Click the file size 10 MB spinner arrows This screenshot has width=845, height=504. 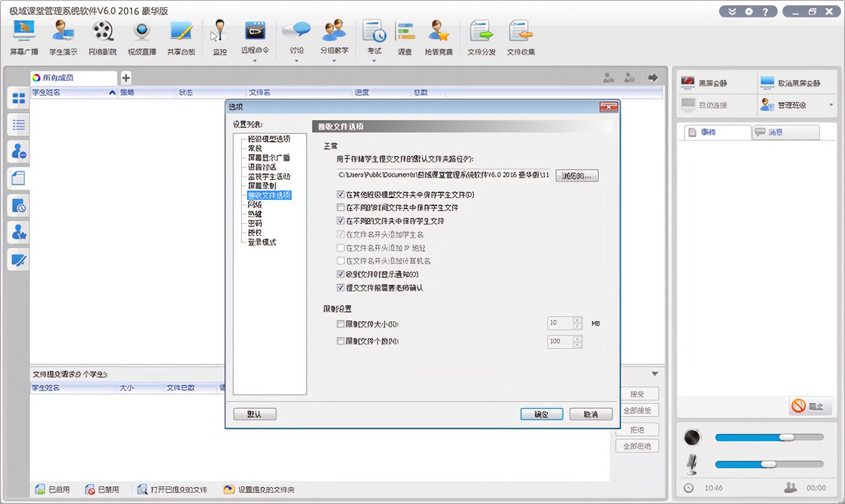coord(578,323)
